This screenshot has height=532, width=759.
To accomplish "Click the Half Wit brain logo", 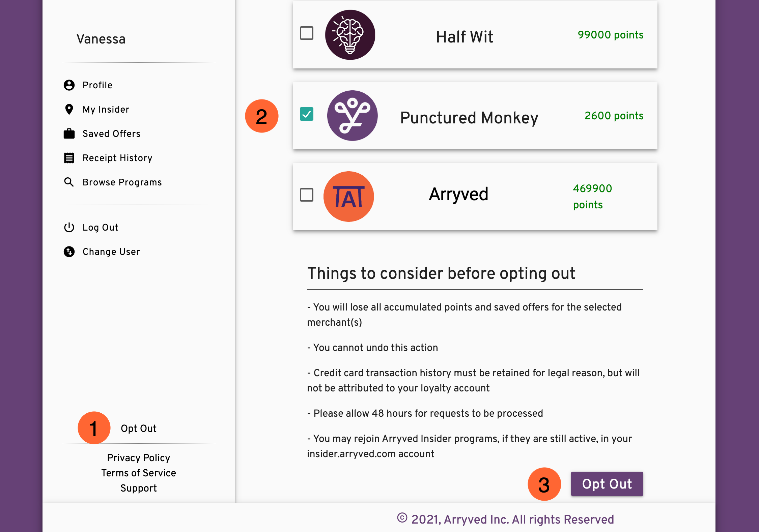I will point(350,35).
